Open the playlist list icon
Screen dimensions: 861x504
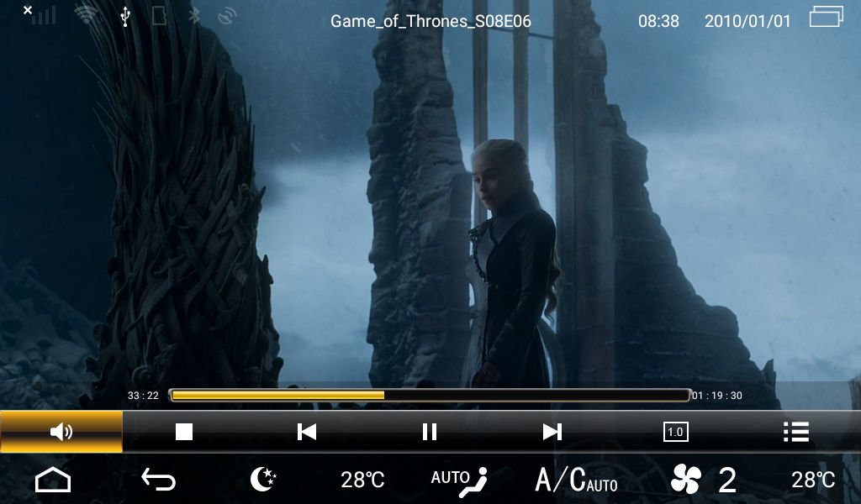point(796,432)
